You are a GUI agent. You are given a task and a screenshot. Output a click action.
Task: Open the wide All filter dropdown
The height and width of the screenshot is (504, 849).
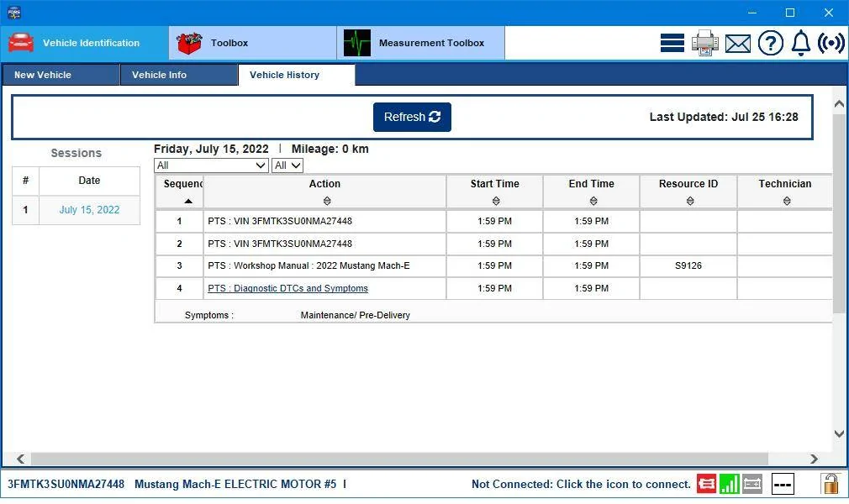[211, 165]
